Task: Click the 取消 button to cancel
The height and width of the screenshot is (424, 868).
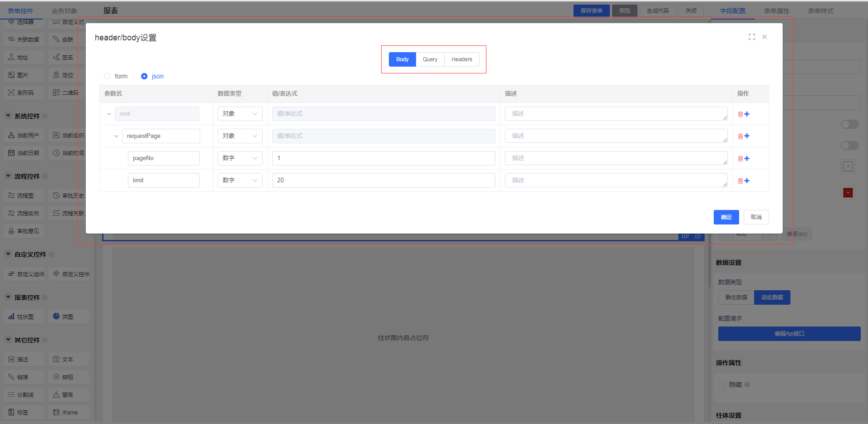Action: tap(756, 217)
